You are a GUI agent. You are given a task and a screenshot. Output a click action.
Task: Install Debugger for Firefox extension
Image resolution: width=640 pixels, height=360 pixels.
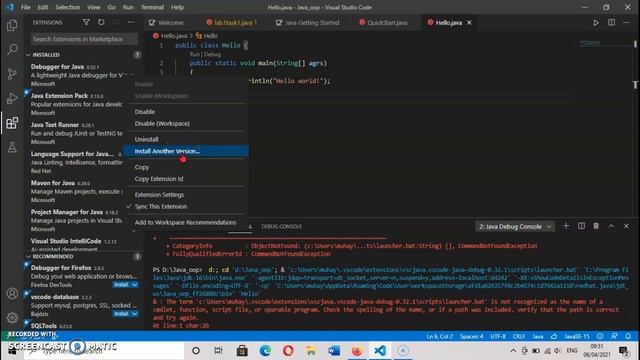121,284
